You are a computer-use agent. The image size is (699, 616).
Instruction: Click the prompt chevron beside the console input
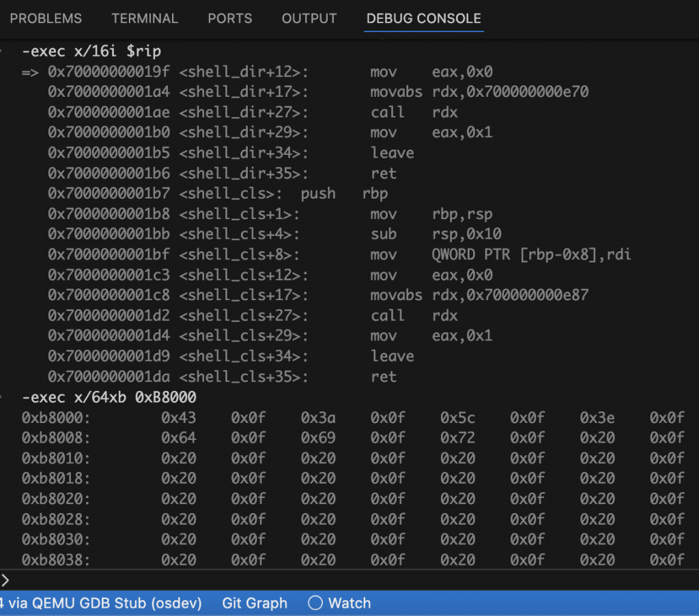(x=5, y=580)
